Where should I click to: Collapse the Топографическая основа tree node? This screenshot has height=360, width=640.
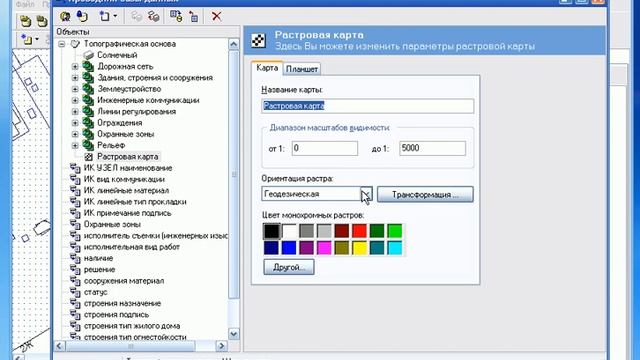click(x=62, y=44)
